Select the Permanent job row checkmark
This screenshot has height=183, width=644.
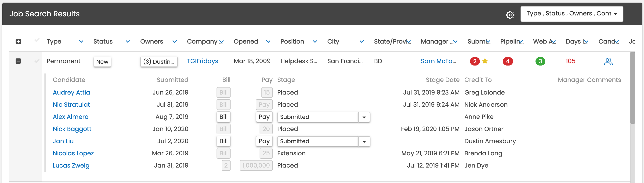pos(37,61)
